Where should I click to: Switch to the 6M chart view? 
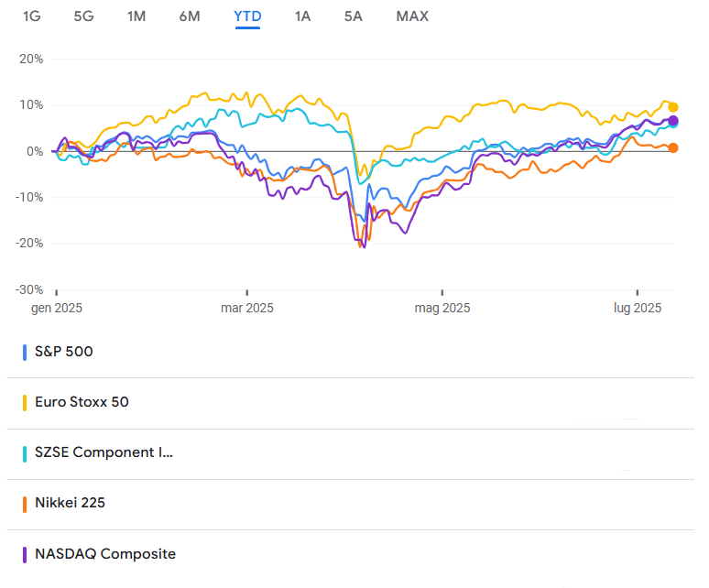[190, 16]
